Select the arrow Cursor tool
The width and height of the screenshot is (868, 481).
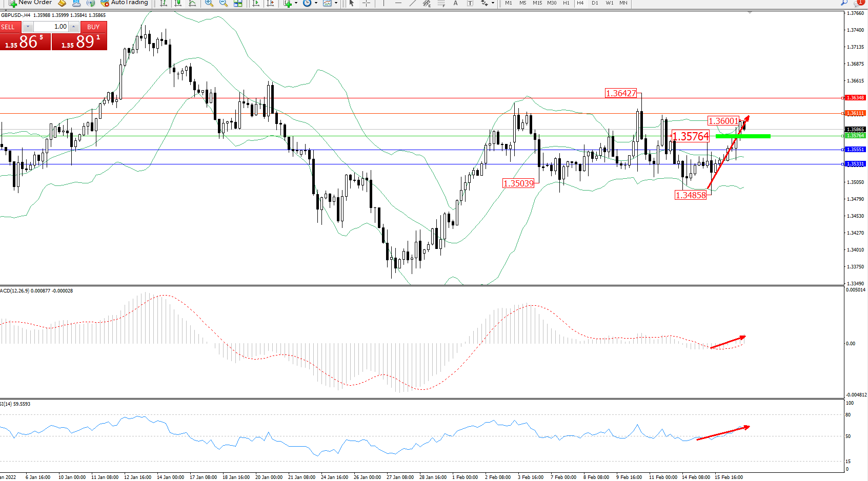(x=352, y=3)
